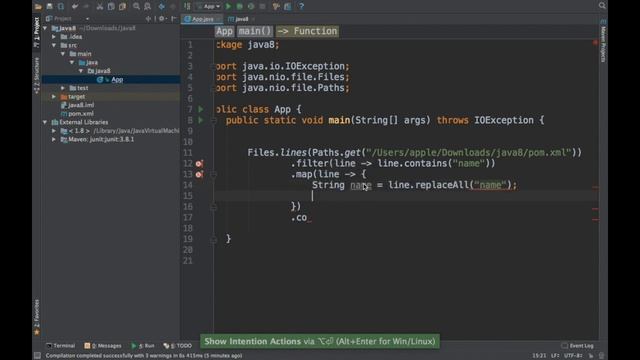Toggle breakpoint on line 12

[x=199, y=164]
